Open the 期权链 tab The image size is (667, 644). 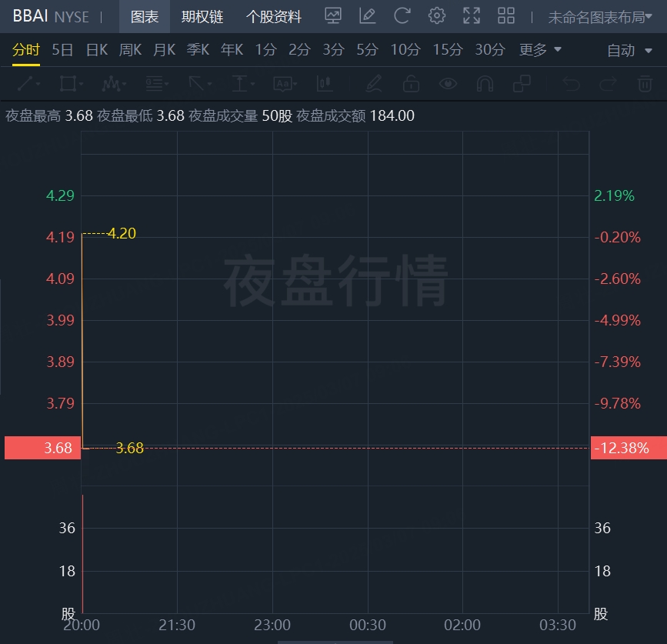202,17
